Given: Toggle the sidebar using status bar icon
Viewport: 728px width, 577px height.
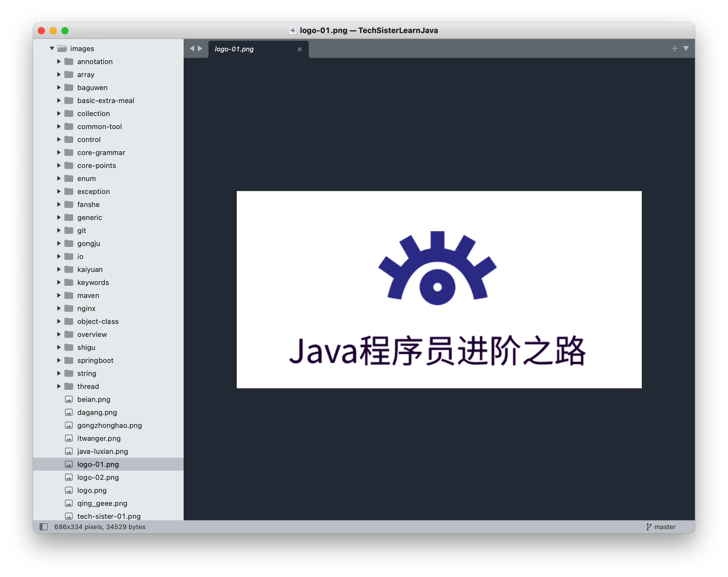Looking at the screenshot, I should point(44,527).
